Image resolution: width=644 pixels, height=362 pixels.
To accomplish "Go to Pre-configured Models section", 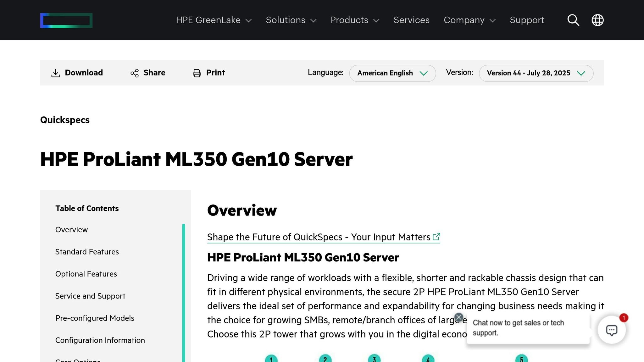I will [95, 318].
